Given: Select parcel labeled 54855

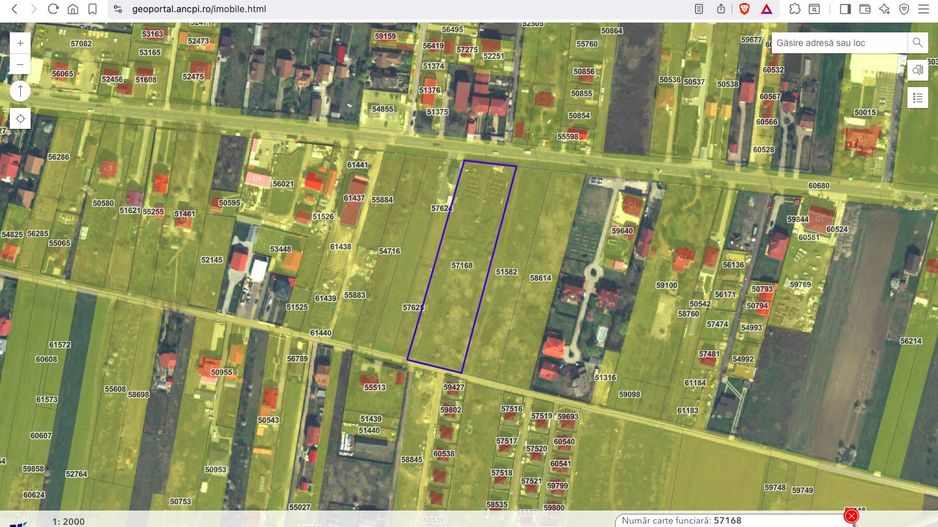Looking at the screenshot, I should (x=383, y=109).
